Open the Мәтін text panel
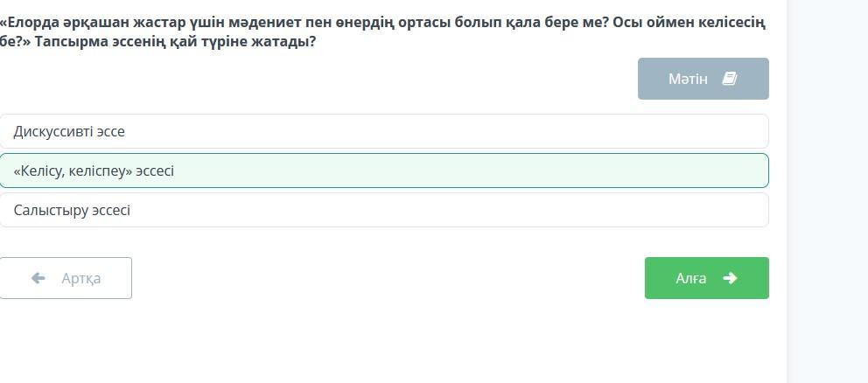The width and height of the screenshot is (868, 383). pos(703,79)
